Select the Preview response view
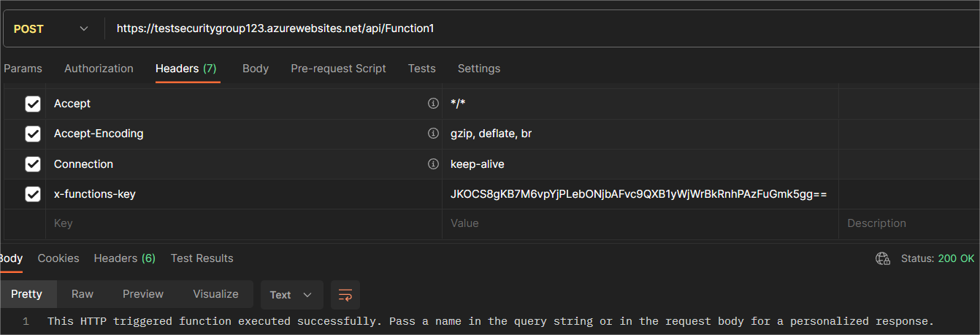The width and height of the screenshot is (980, 335). 143,294
